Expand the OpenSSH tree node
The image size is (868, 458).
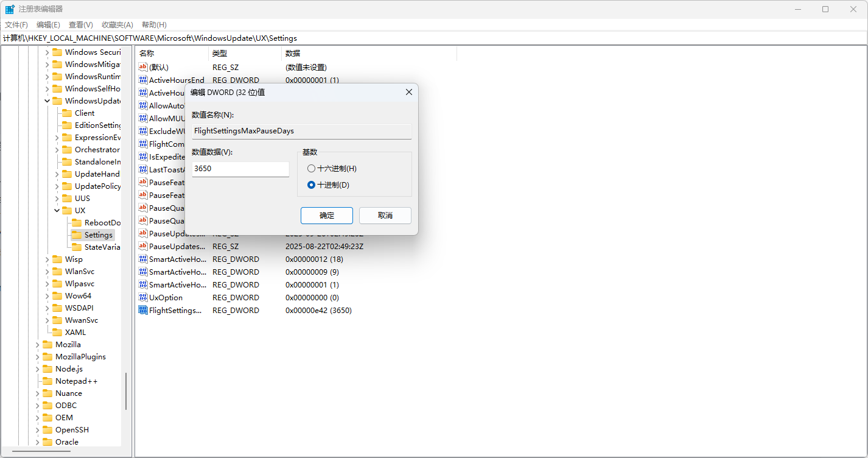tap(38, 429)
